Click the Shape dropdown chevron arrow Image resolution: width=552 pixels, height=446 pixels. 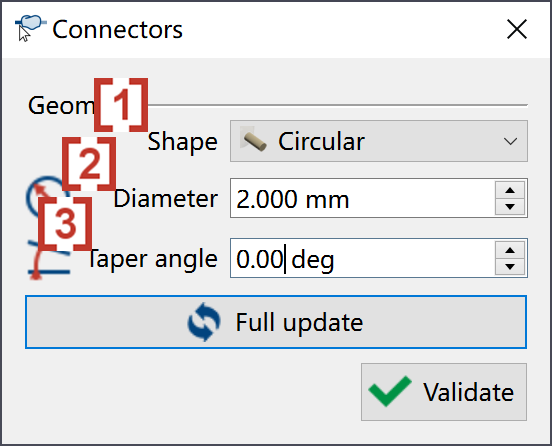(510, 142)
